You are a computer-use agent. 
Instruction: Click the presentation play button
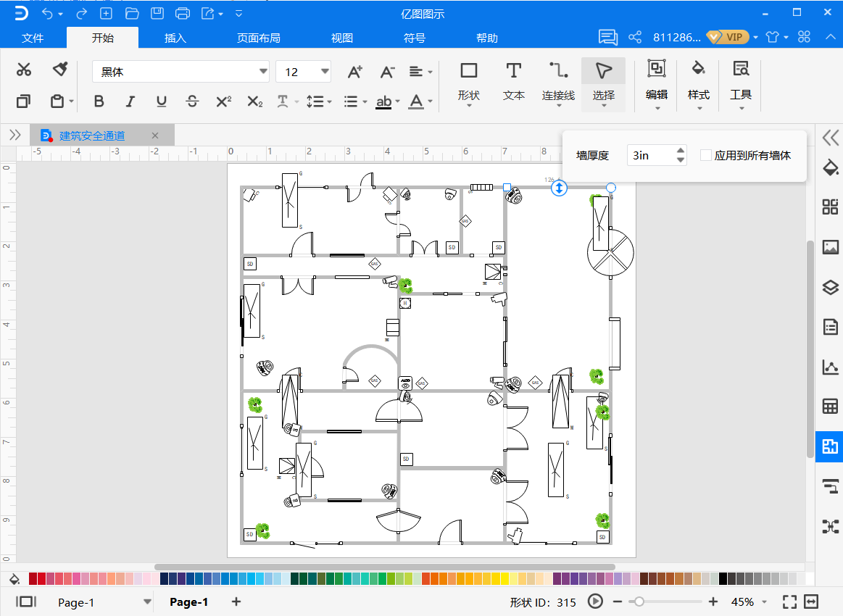point(594,601)
